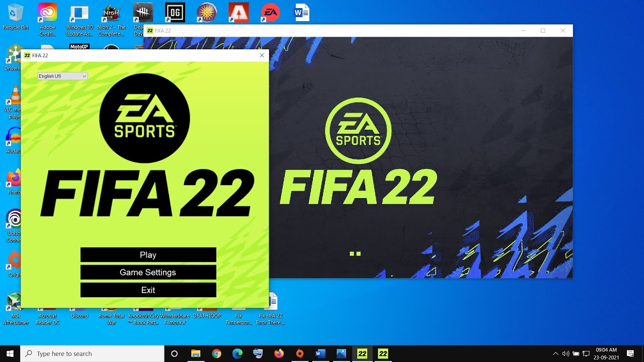644x362 pixels.
Task: Click the Type here to search box
Action: tap(92, 353)
